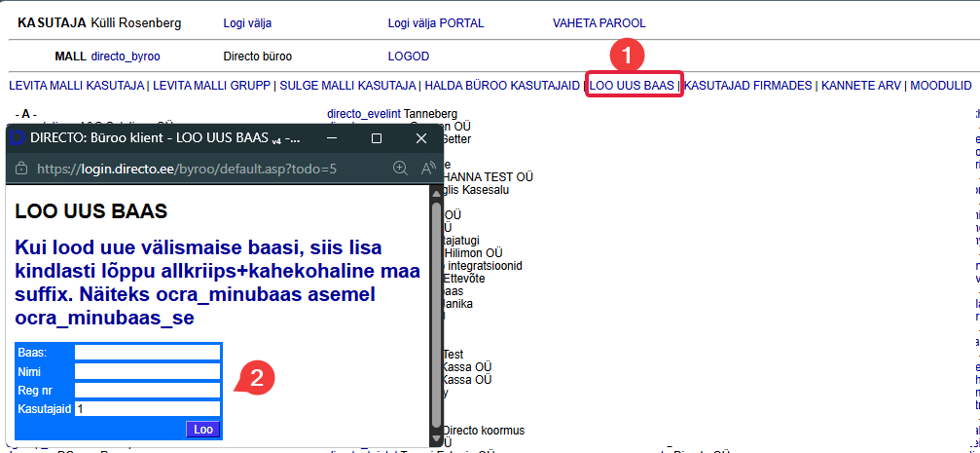The image size is (980, 453).
Task: Select KASUTAJAD FIRMADES in menu row
Action: (748, 86)
